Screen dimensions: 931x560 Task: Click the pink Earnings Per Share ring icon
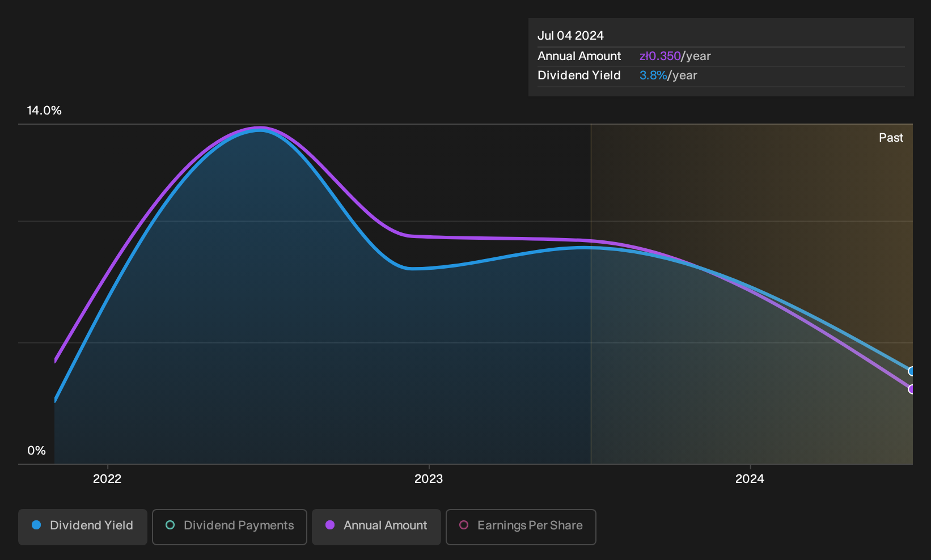(464, 525)
